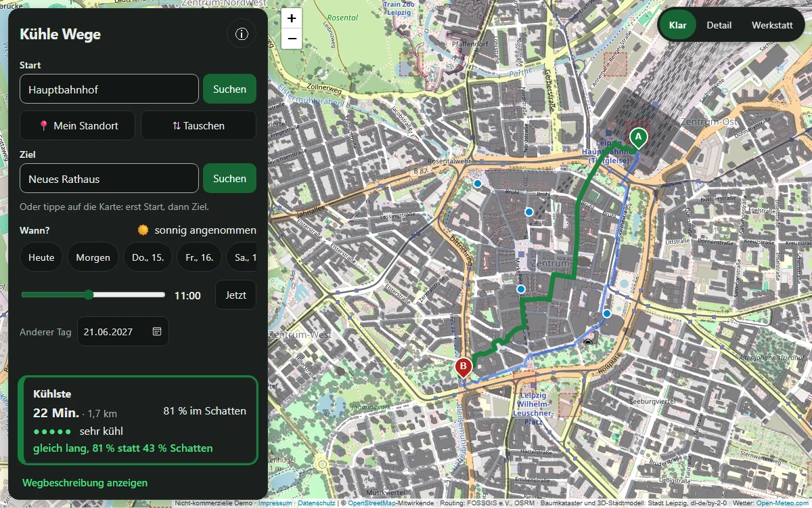Select the blue dot near Rosentalwehr
The height and width of the screenshot is (508, 812).
478,184
